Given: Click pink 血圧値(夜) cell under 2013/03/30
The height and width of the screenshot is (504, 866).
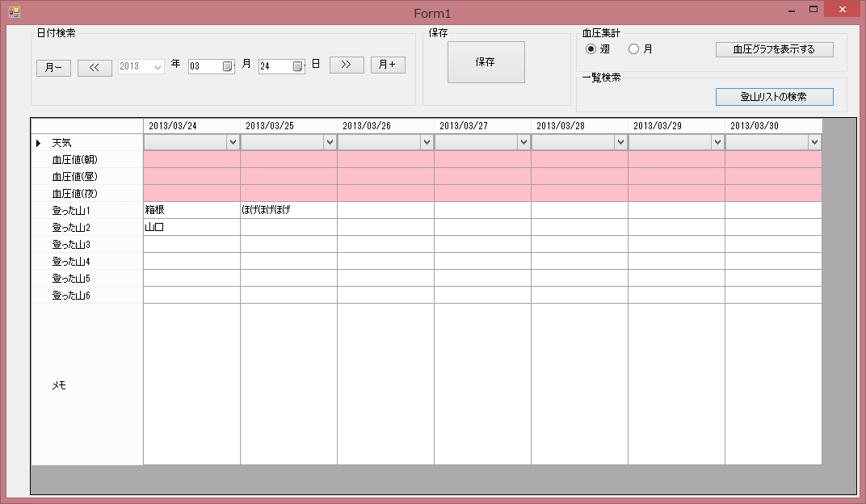Looking at the screenshot, I should [773, 194].
